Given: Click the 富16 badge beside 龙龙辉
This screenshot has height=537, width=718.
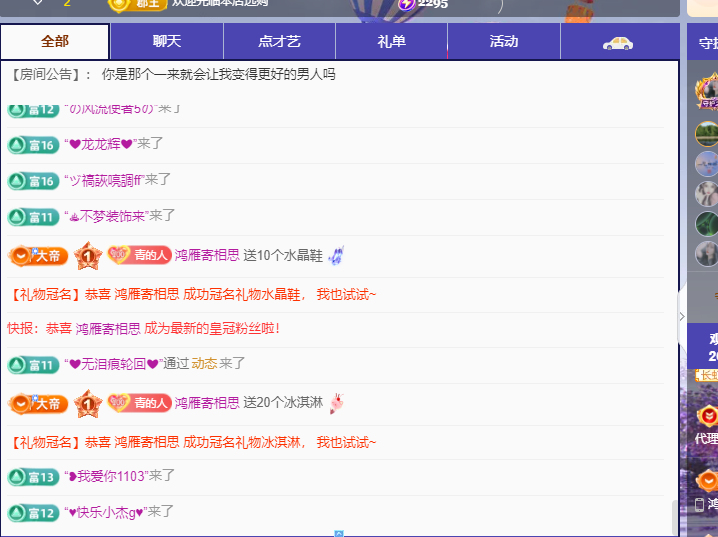Looking at the screenshot, I should [x=33, y=145].
